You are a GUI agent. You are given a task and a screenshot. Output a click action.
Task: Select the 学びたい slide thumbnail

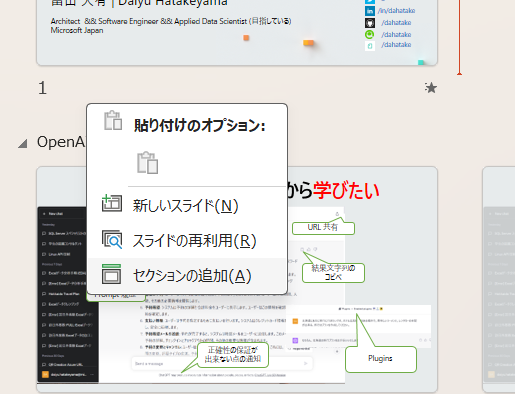point(237,279)
